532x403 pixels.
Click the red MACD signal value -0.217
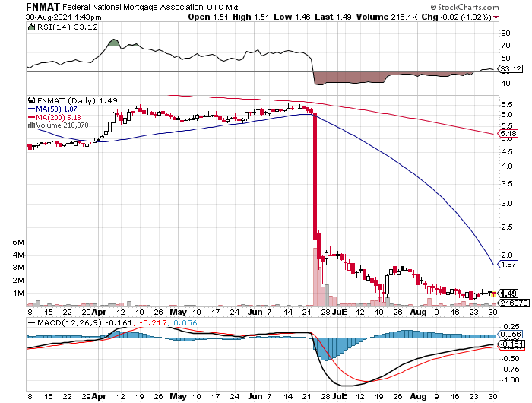[154, 322]
